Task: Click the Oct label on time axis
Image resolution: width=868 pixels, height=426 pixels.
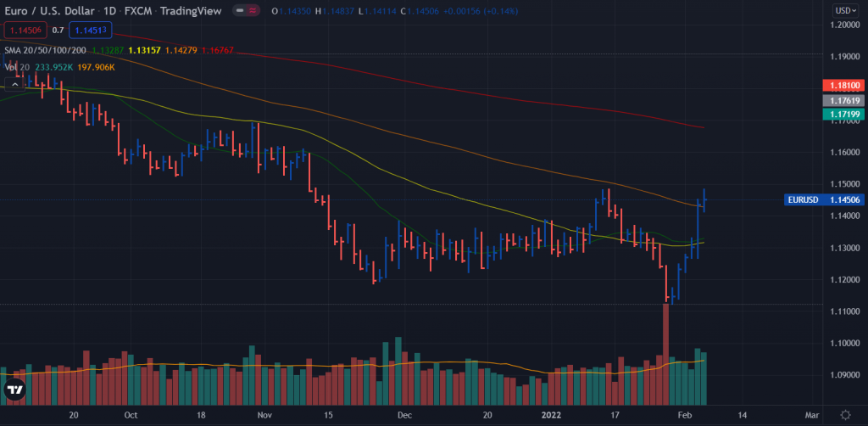Action: pyautogui.click(x=130, y=414)
